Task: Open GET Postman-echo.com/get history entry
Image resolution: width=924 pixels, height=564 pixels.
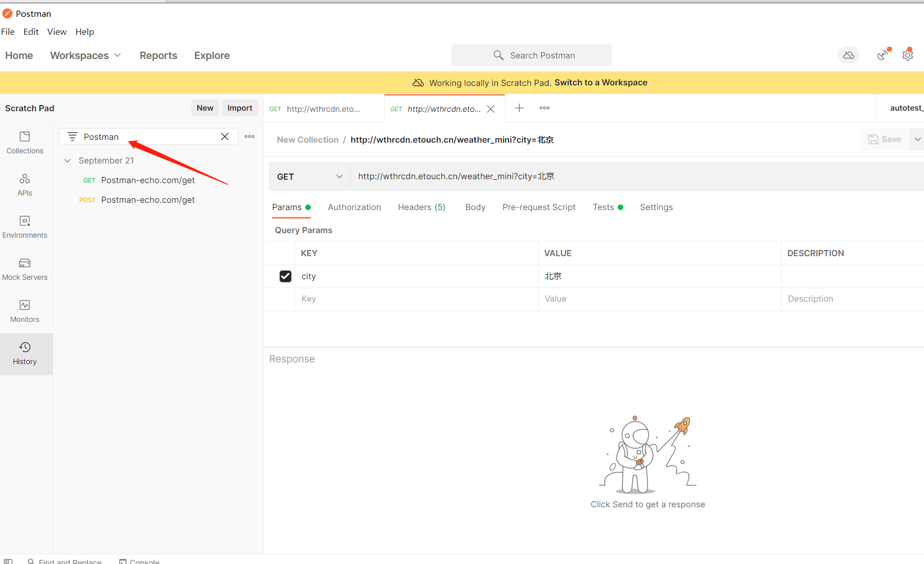Action: [x=148, y=180]
